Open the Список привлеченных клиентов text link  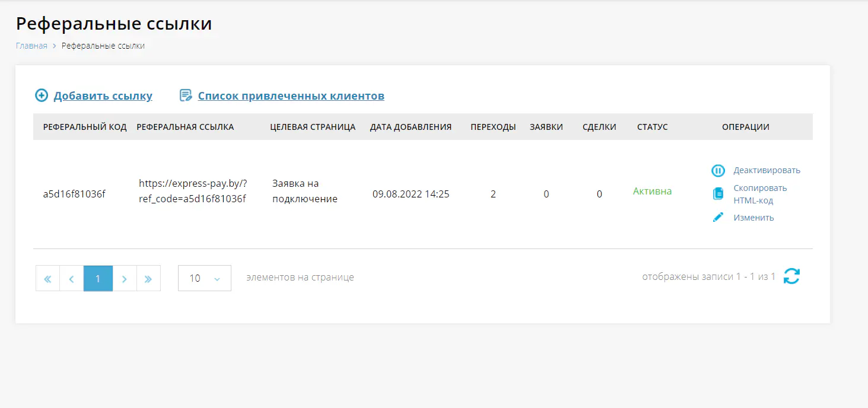(291, 96)
